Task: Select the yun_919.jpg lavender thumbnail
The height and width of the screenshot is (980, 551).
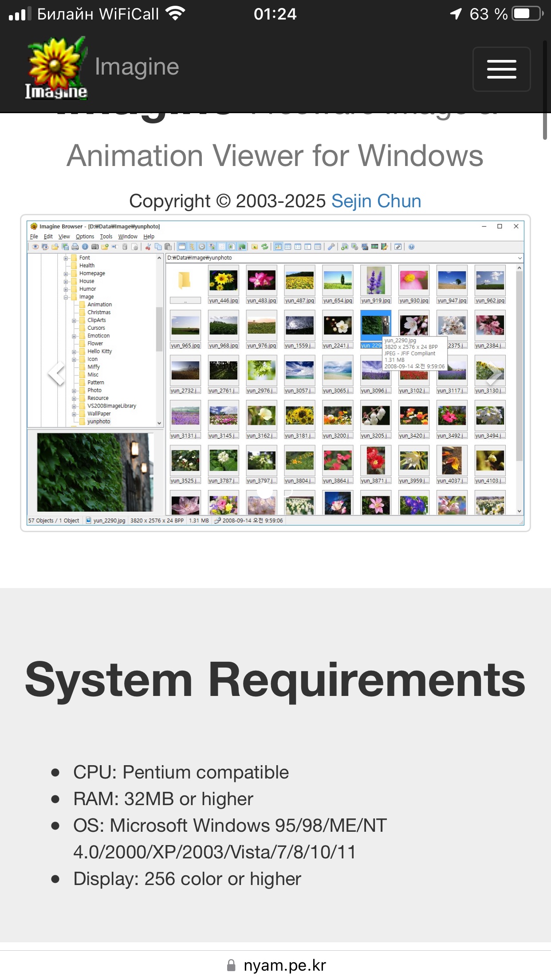Action: click(x=376, y=284)
